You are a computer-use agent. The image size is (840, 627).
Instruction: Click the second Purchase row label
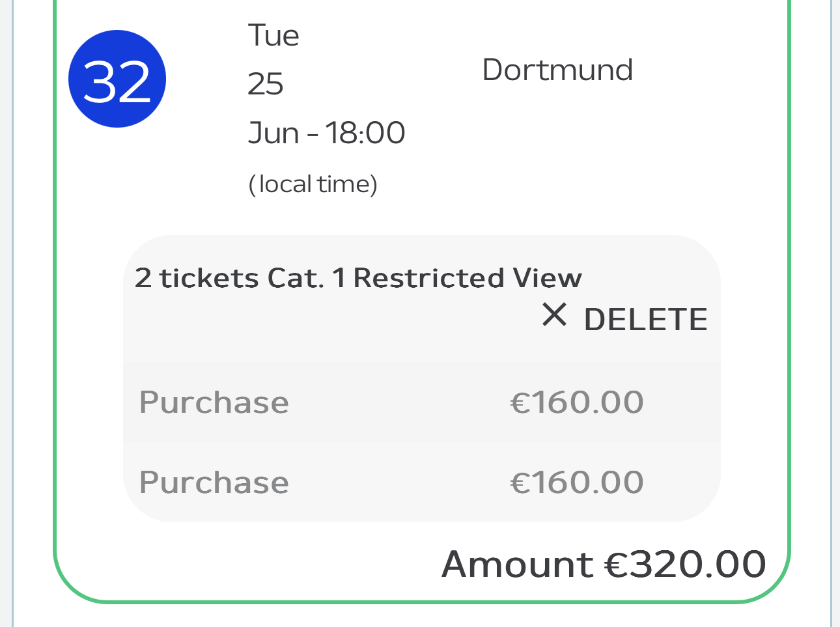pos(214,482)
